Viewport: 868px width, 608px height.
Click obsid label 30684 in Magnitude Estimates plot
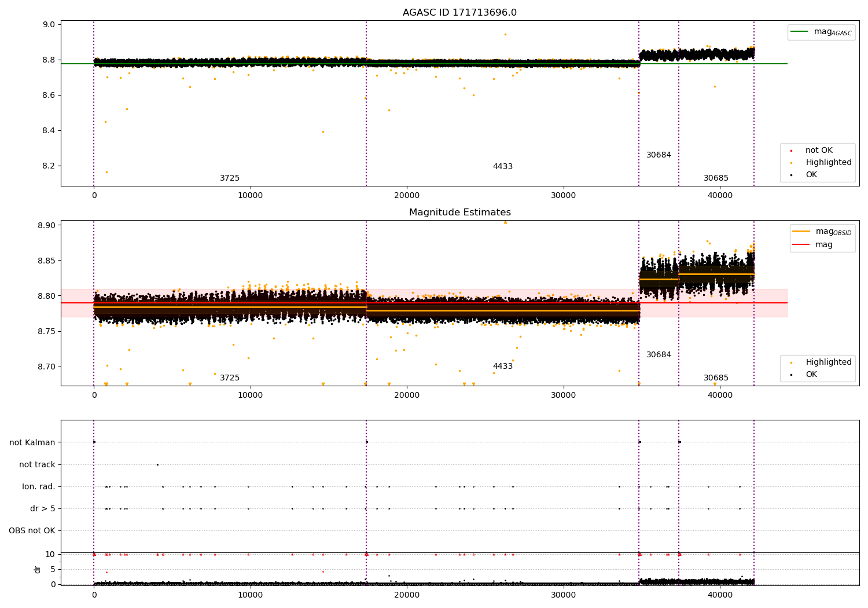point(659,355)
